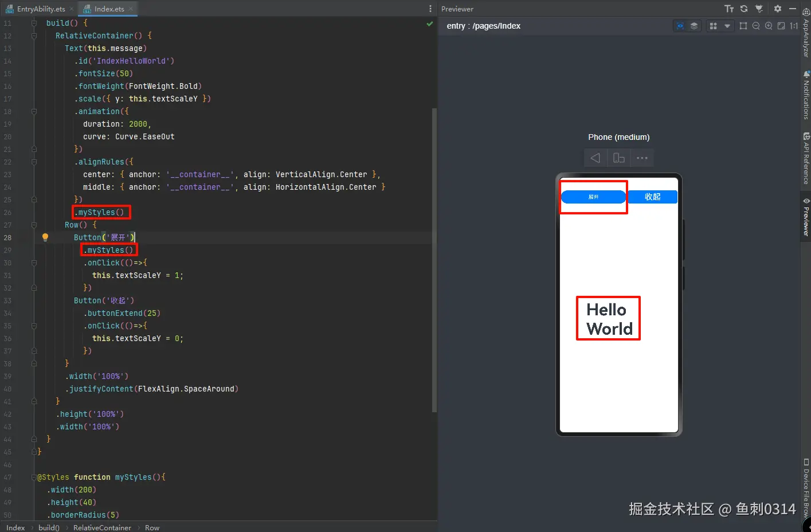
Task: Click the green checkmark inspection indicator
Action: coord(429,24)
